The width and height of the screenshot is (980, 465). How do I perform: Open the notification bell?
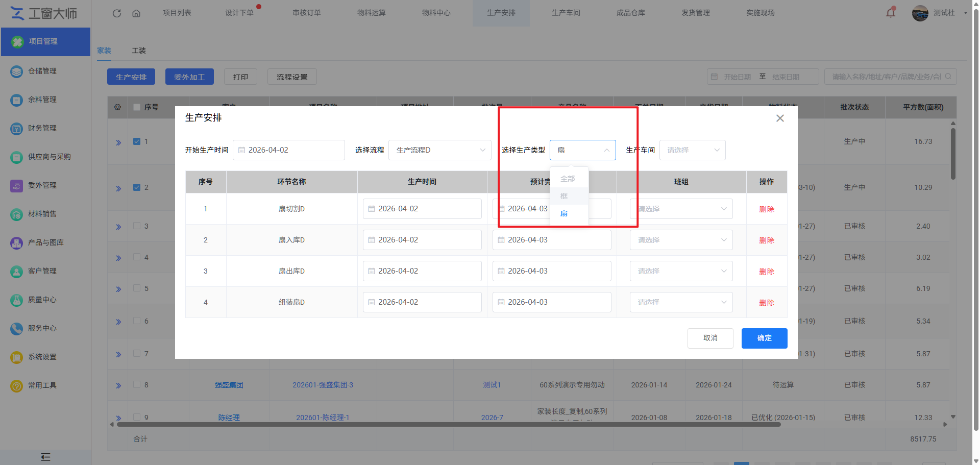(891, 13)
